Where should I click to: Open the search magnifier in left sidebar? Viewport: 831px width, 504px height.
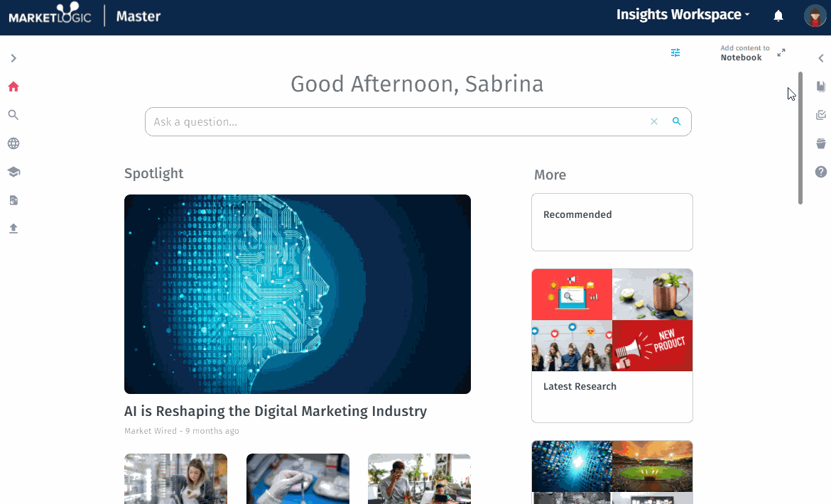[x=13, y=115]
